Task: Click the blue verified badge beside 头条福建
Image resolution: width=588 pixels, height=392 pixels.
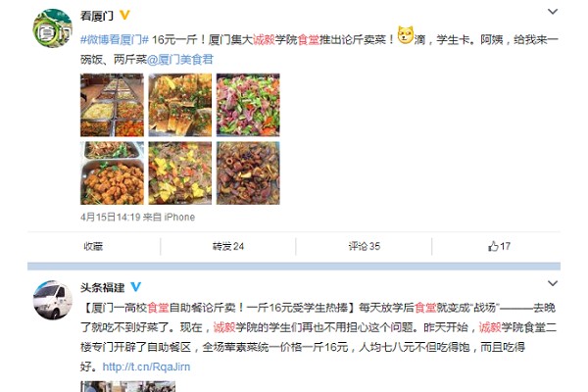Action: (x=135, y=287)
